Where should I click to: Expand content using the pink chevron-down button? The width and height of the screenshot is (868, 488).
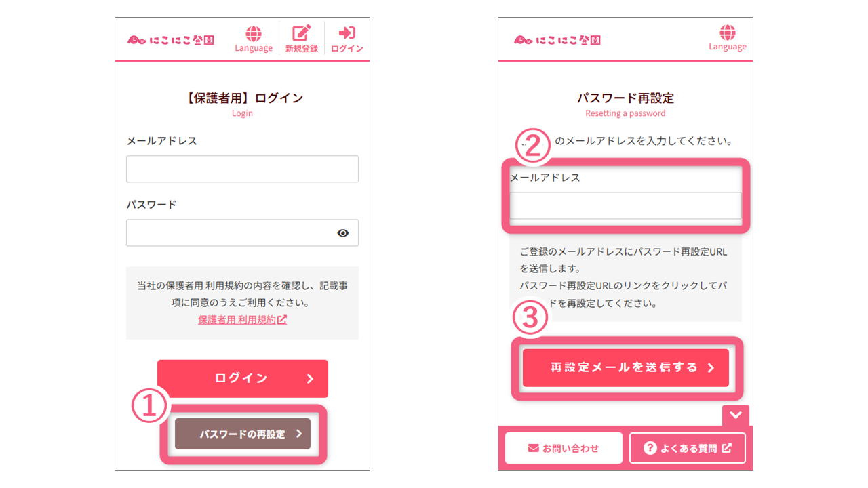(x=735, y=415)
